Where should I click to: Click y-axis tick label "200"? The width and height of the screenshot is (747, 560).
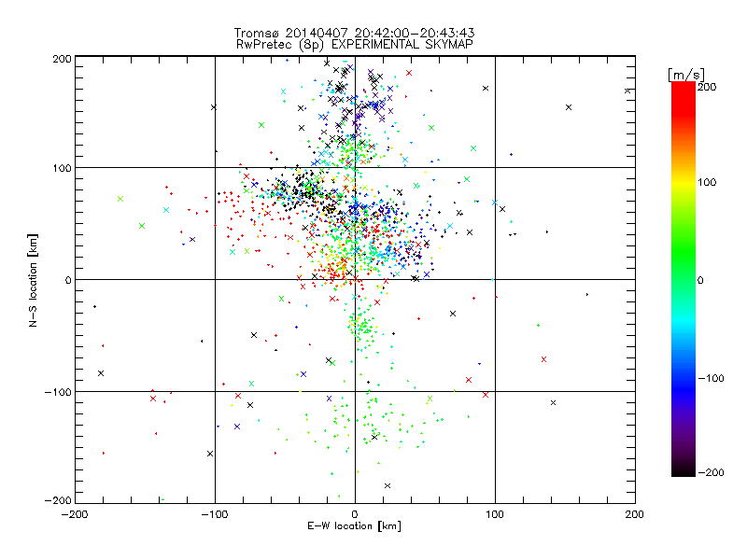[x=62, y=59]
